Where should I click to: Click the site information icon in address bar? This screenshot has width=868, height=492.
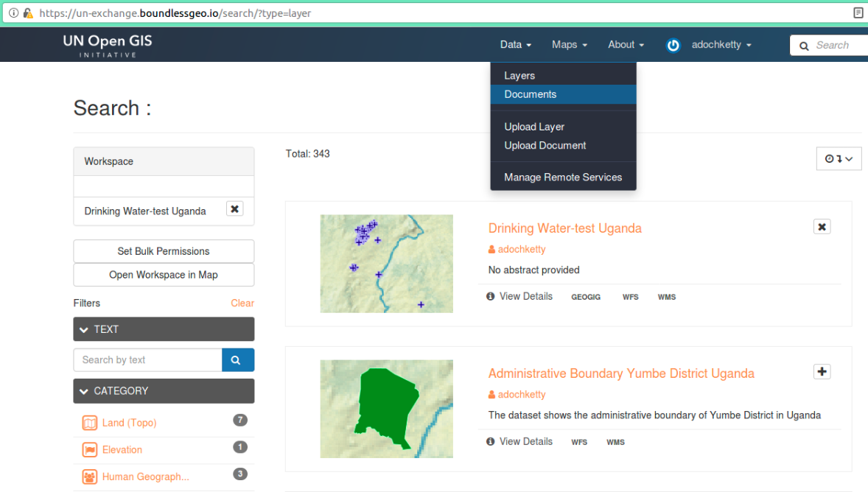13,13
